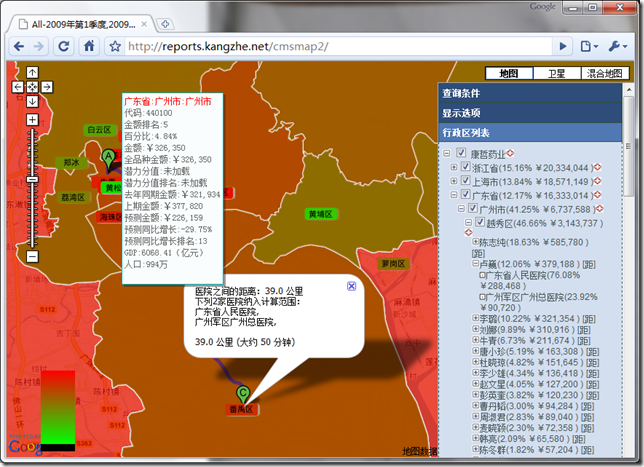
Task: Toggle the 越秀区 checkbox
Action: point(480,222)
